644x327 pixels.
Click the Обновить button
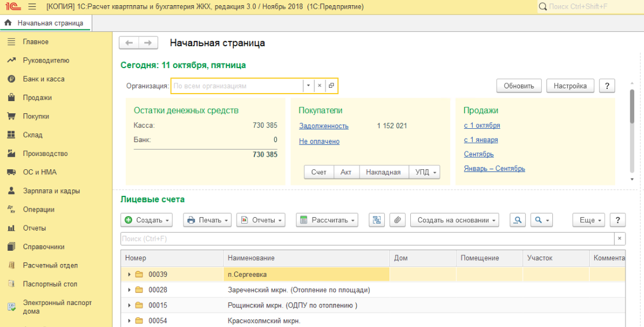tap(519, 86)
